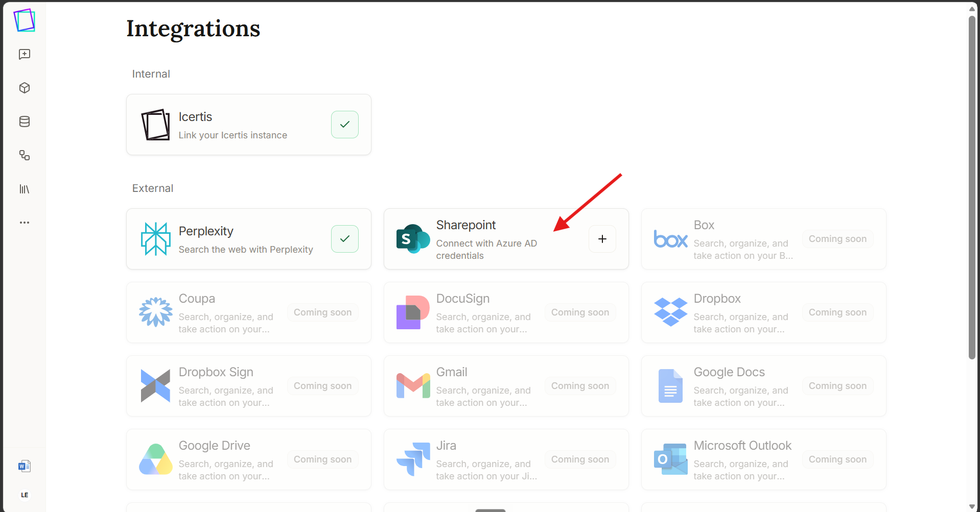The image size is (980, 512).
Task: Click the Google Drive logo icon
Action: coord(155,459)
